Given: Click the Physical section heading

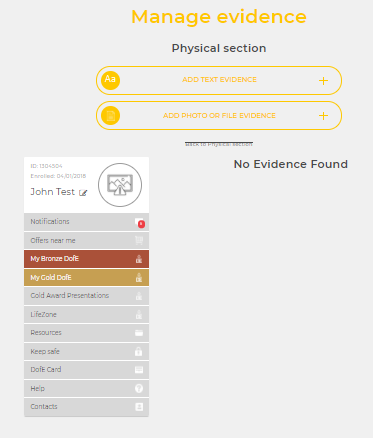Looking at the screenshot, I should [x=219, y=48].
